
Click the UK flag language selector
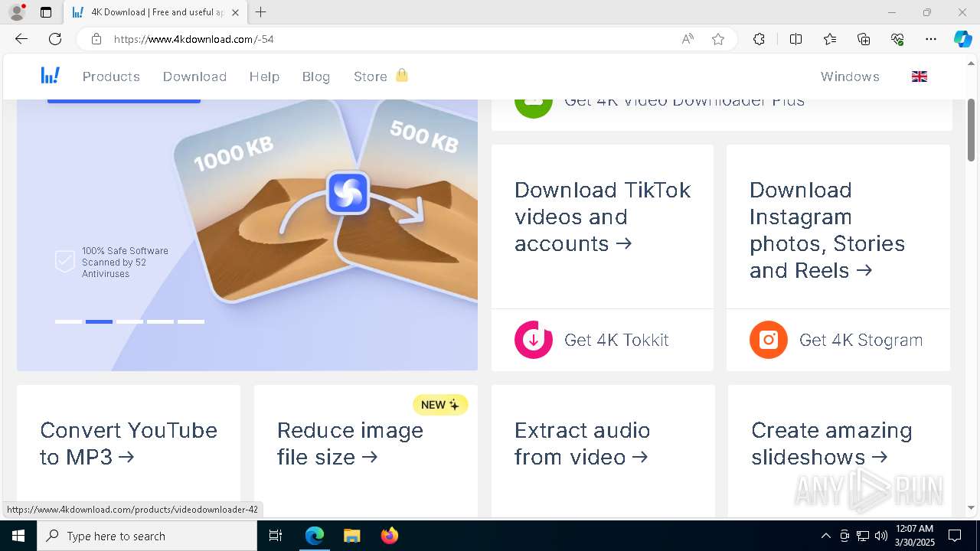point(920,77)
